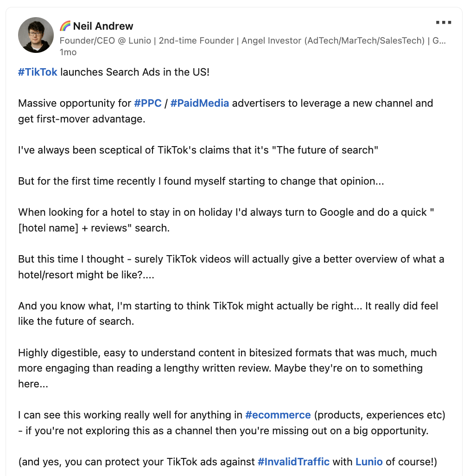Open the #InvalidTraffic hashtag link
This screenshot has height=476, width=470.
(x=293, y=462)
